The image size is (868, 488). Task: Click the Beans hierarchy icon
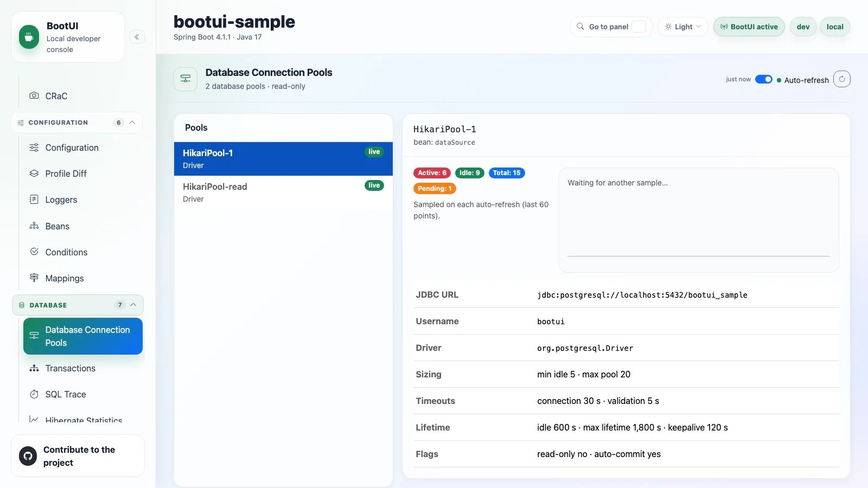coord(34,226)
